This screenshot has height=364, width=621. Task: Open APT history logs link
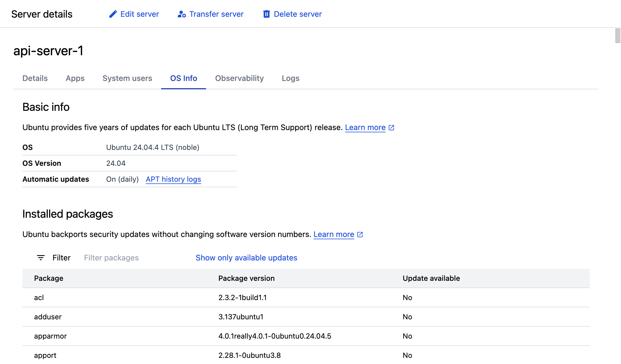click(173, 179)
